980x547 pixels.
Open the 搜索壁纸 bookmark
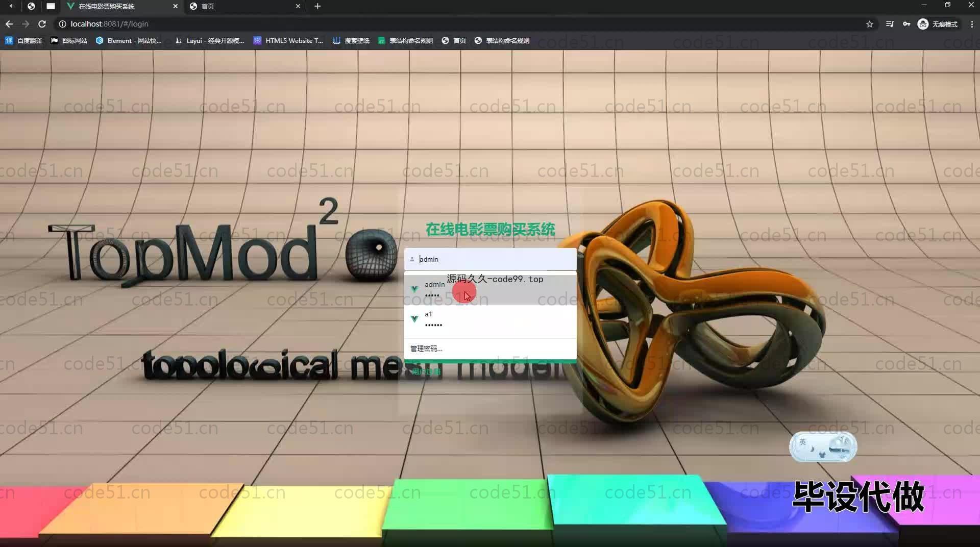click(351, 40)
